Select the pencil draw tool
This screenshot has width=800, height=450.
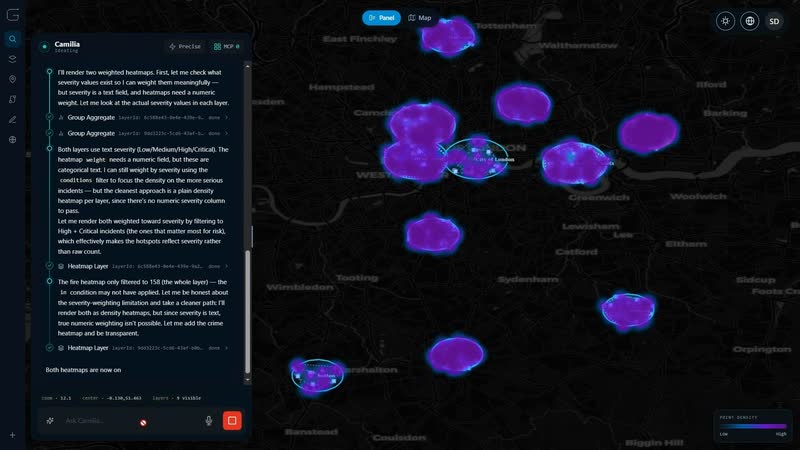click(x=13, y=119)
